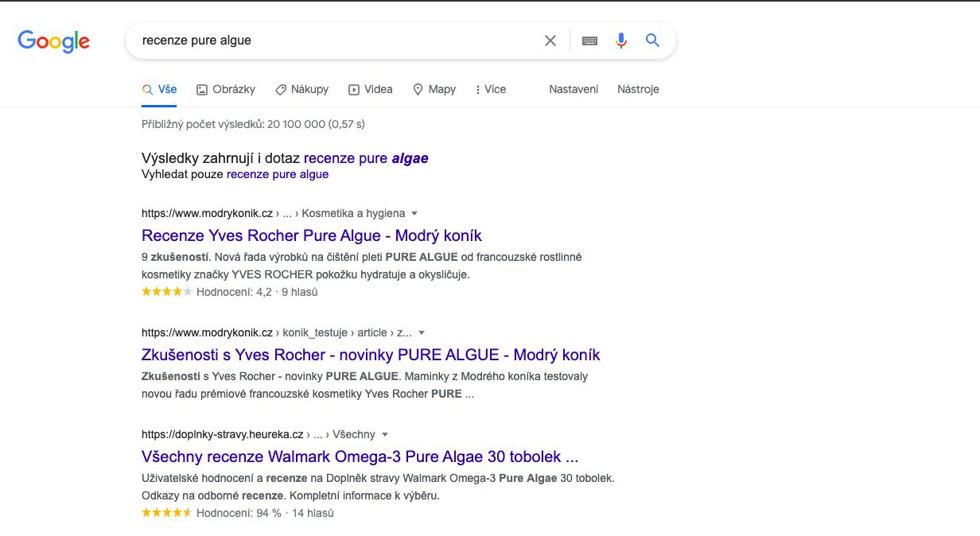Open 'Recenze Yves Rocher Pure Algue' result

click(x=312, y=235)
